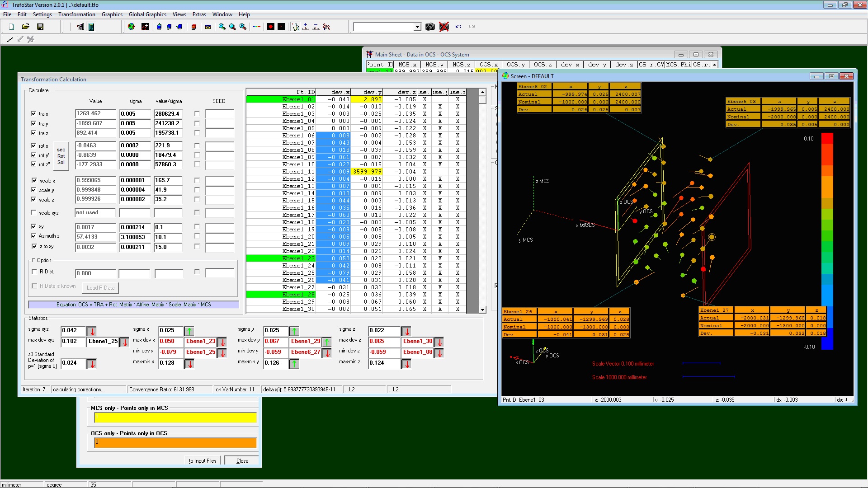The image size is (868, 488).
Task: Click the red arrow beside max-min z value
Action: point(406,364)
